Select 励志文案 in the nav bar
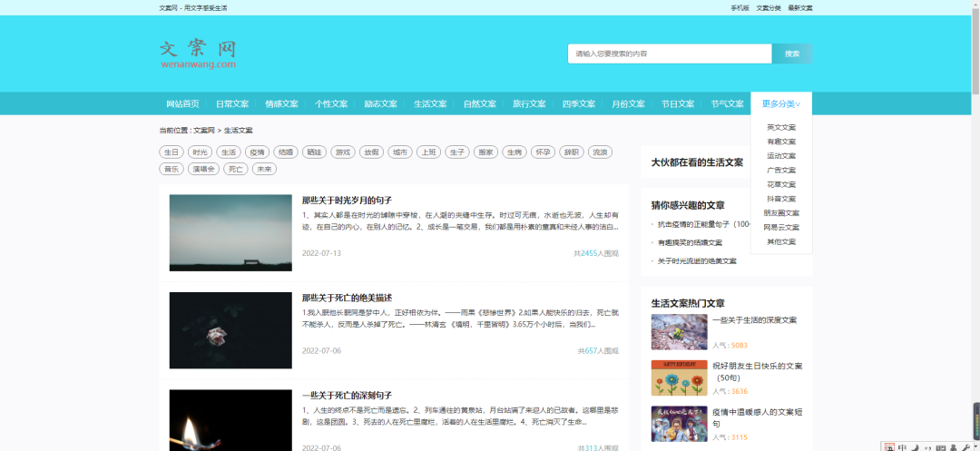Image resolution: width=980 pixels, height=451 pixels. tap(380, 103)
